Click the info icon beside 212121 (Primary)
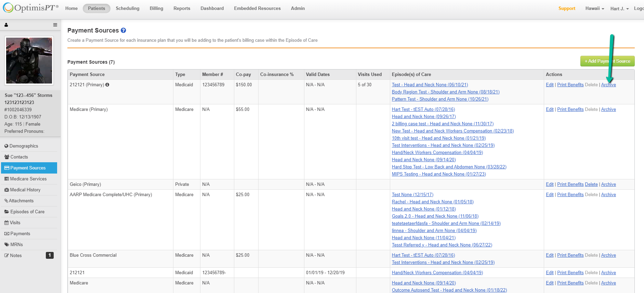Viewport: 644px width, 293px height. tap(107, 85)
